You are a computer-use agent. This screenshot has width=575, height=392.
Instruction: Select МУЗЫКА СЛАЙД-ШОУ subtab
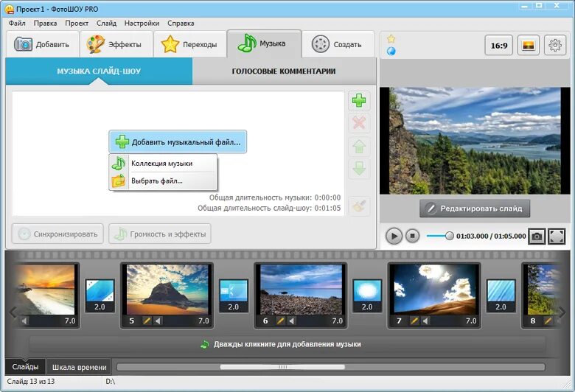pyautogui.click(x=99, y=71)
